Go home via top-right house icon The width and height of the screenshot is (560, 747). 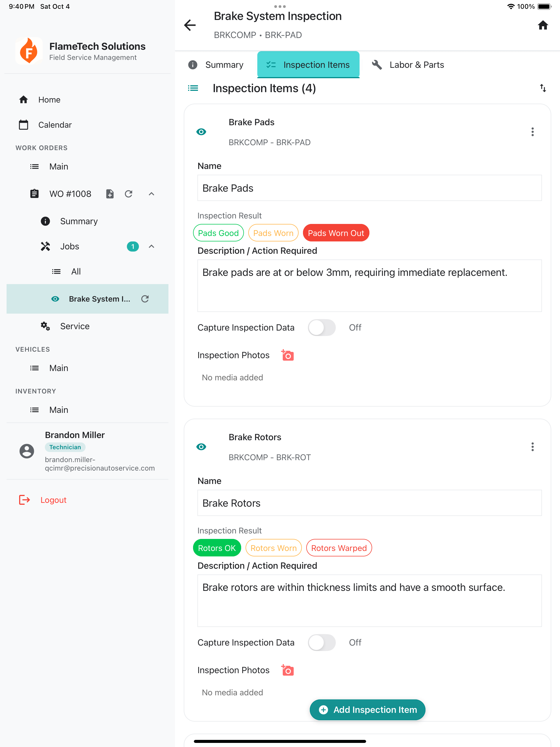click(x=542, y=25)
